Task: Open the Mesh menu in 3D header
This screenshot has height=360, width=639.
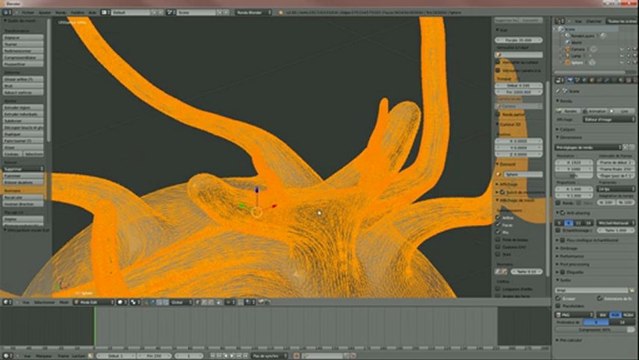Action: coord(64,302)
